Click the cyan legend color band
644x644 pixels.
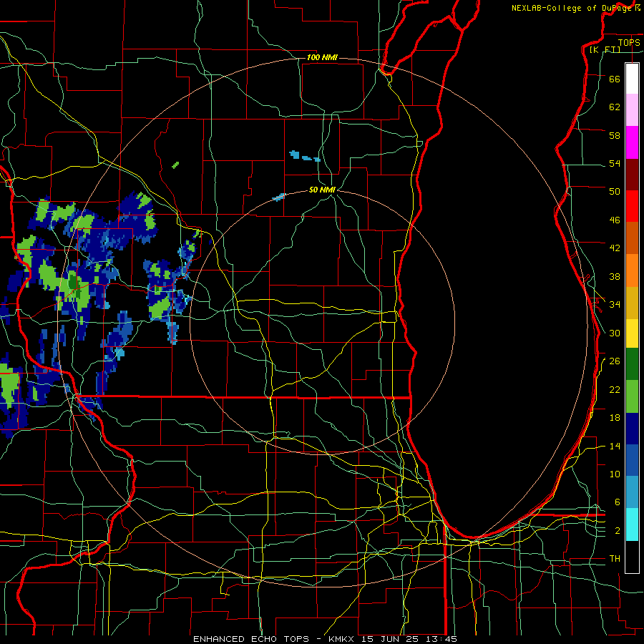[x=632, y=525]
